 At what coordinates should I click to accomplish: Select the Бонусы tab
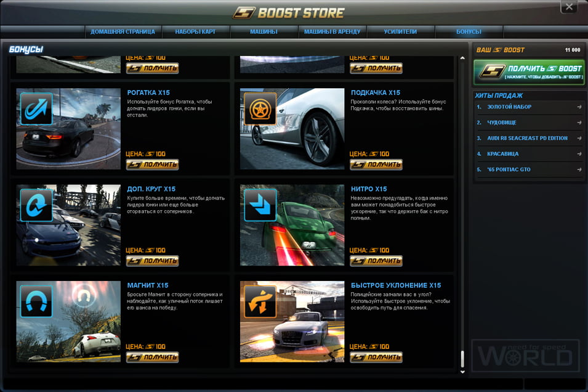tap(469, 32)
